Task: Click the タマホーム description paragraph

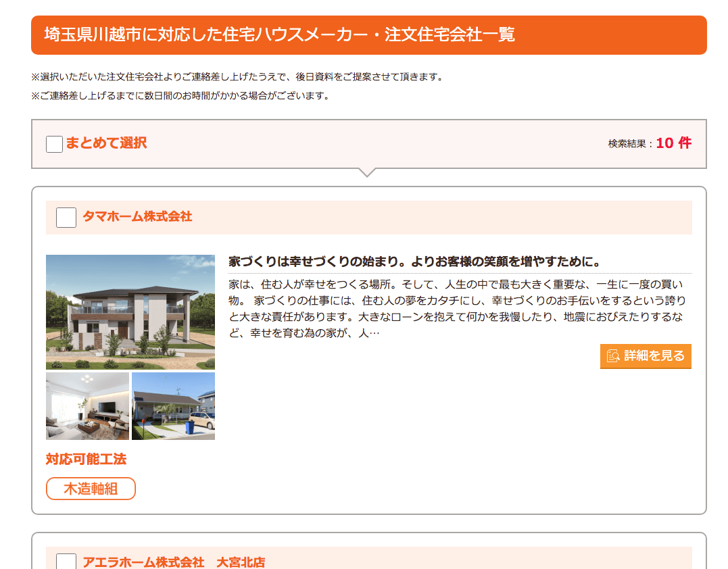Action: click(458, 309)
